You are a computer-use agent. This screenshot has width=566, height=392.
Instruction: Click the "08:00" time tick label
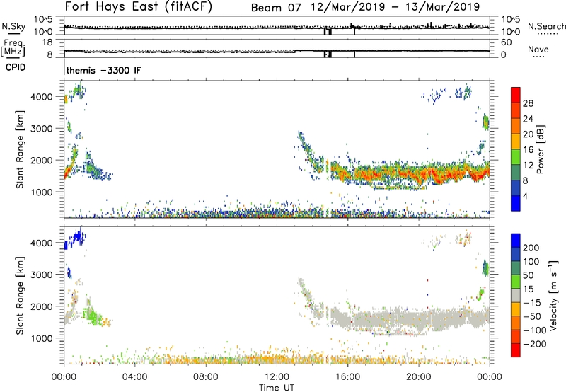pyautogui.click(x=205, y=377)
